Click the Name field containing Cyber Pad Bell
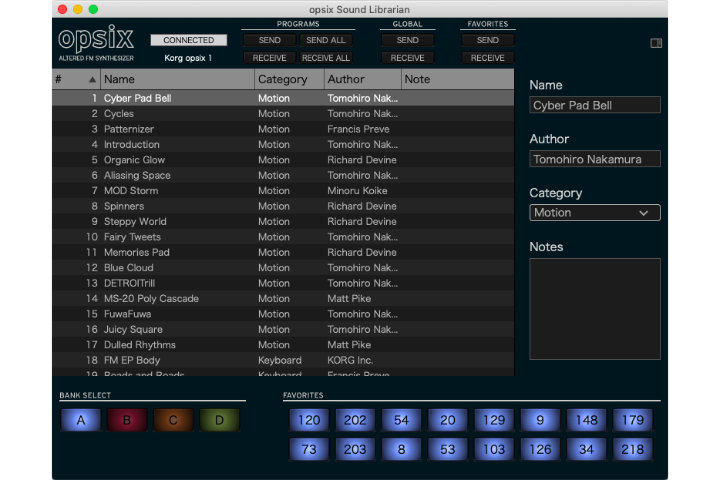This screenshot has width=720, height=480. (x=594, y=105)
